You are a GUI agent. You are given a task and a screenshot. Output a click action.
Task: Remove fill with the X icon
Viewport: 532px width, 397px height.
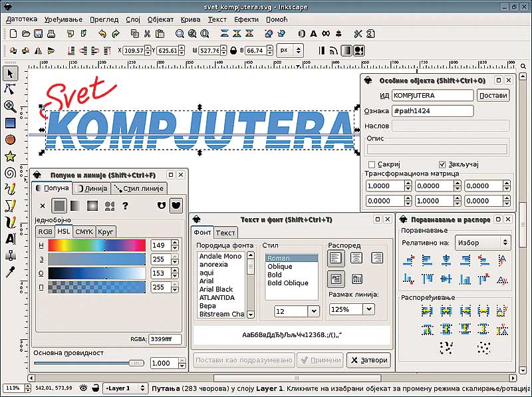[43, 205]
